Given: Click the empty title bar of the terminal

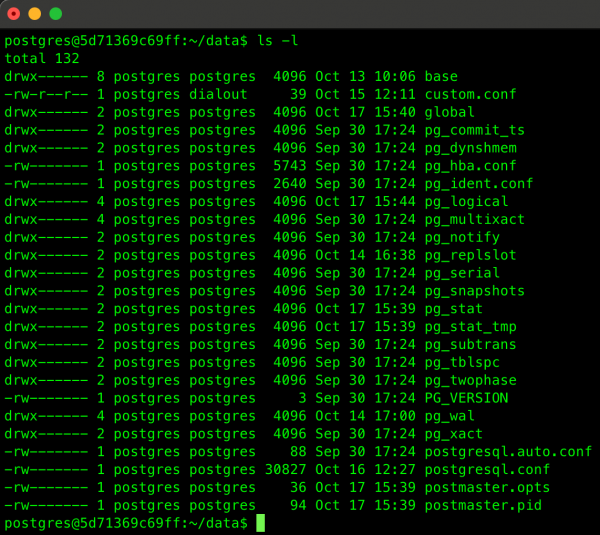Looking at the screenshot, I should (300, 14).
